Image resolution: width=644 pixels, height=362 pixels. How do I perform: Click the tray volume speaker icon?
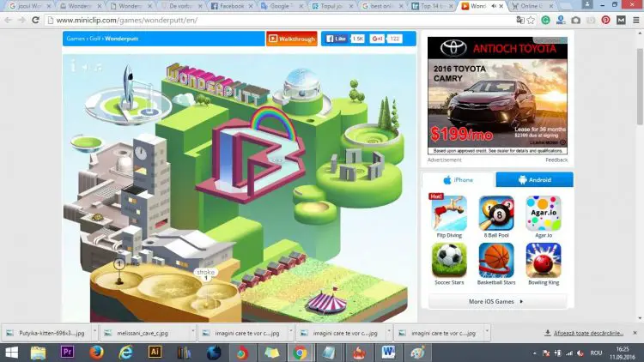tap(580, 353)
